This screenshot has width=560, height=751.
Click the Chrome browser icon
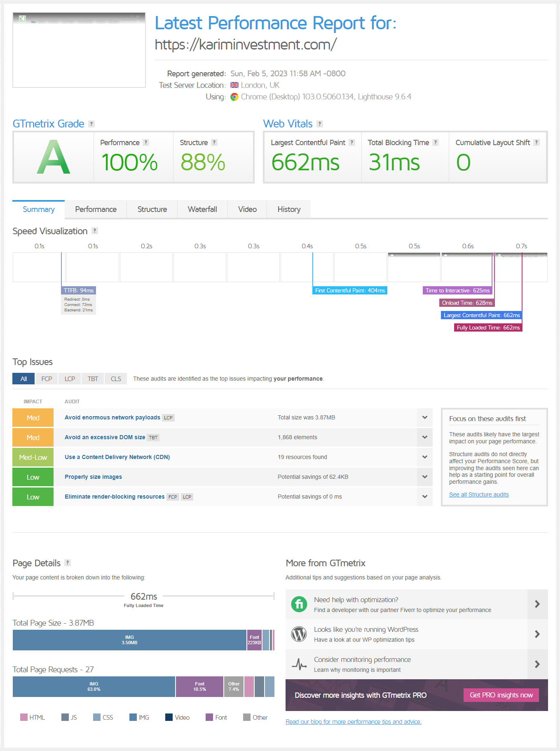[x=234, y=97]
